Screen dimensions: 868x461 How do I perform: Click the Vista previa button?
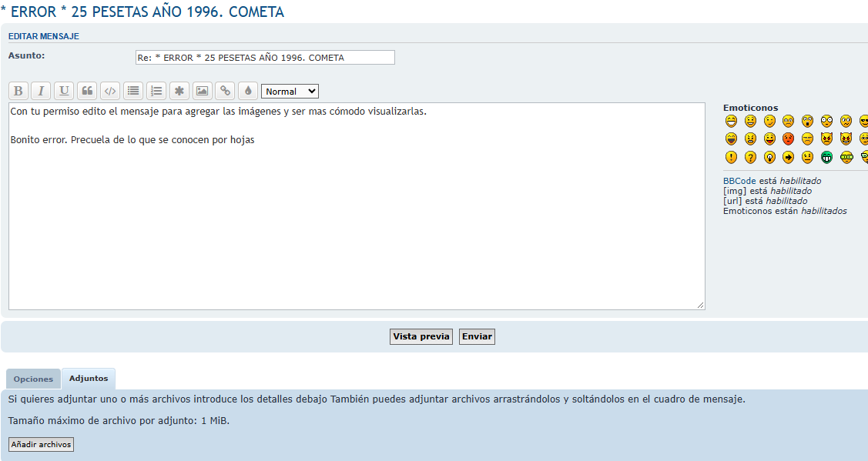click(x=421, y=336)
